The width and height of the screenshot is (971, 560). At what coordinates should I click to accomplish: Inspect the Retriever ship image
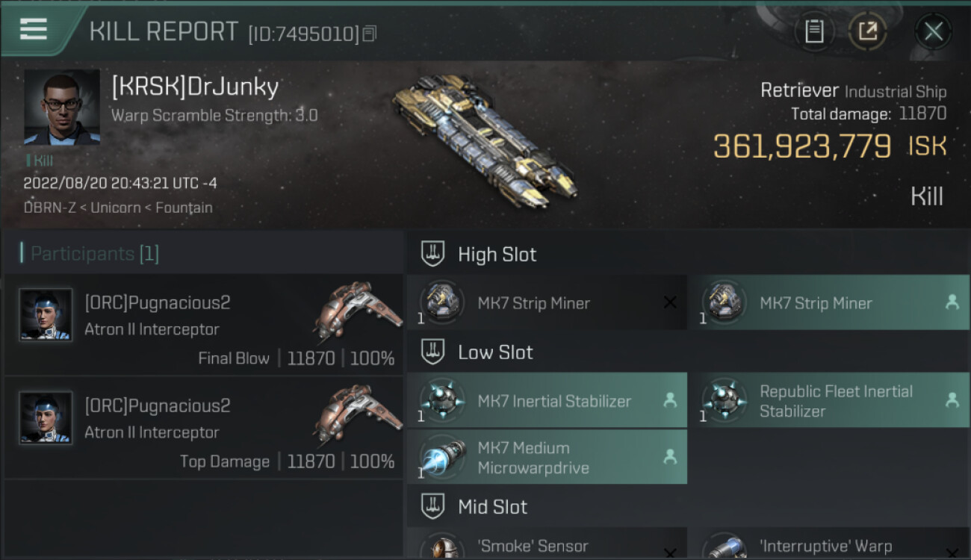tap(484, 138)
